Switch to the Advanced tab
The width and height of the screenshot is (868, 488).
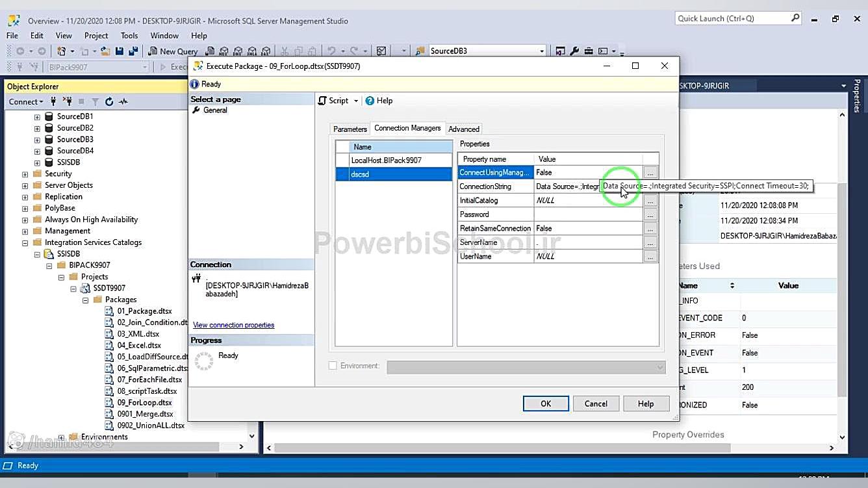coord(464,129)
